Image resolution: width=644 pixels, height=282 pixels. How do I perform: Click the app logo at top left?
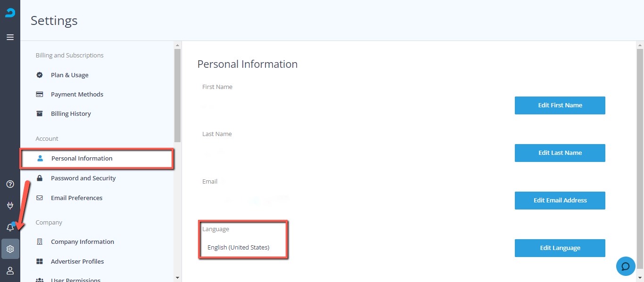(x=10, y=13)
